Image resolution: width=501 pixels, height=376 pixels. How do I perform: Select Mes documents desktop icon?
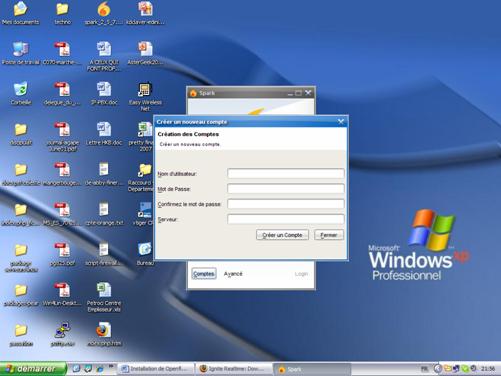tap(21, 13)
